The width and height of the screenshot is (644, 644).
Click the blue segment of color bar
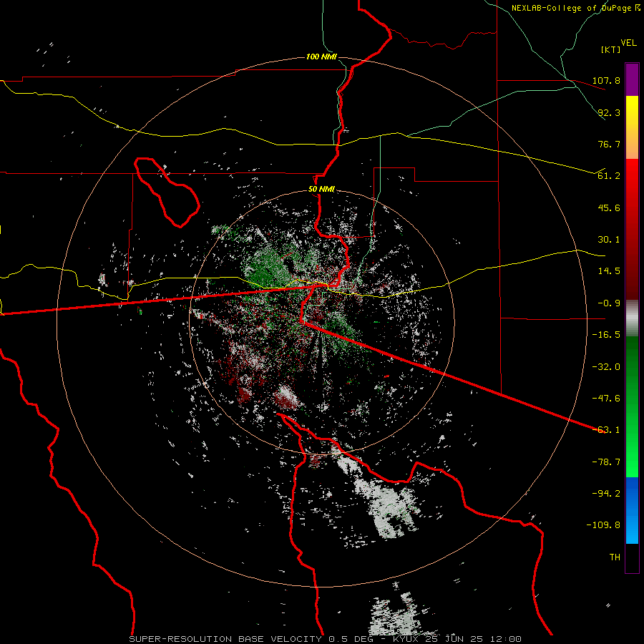(632, 510)
